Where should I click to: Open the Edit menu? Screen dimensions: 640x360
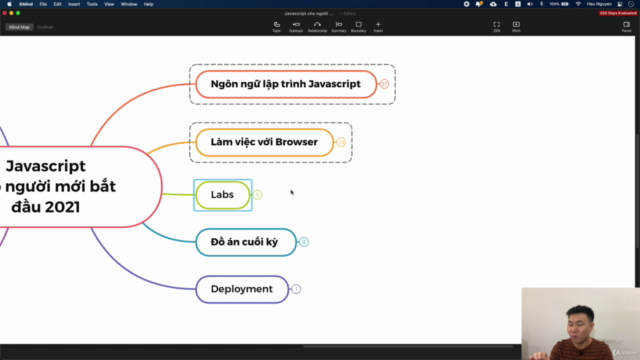coord(57,4)
